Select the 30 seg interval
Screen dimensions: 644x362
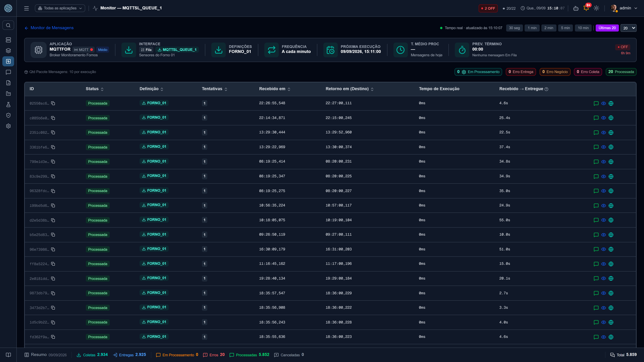click(x=514, y=28)
